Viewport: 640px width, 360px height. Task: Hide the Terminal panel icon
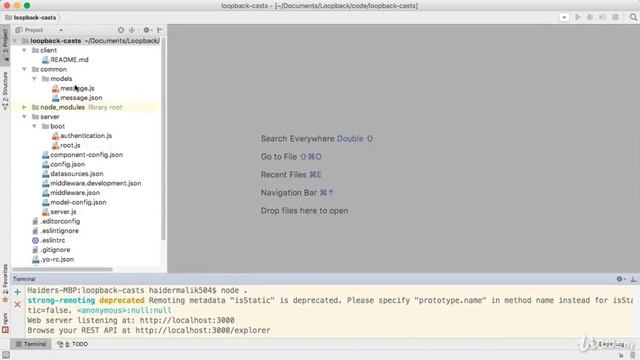click(x=633, y=279)
